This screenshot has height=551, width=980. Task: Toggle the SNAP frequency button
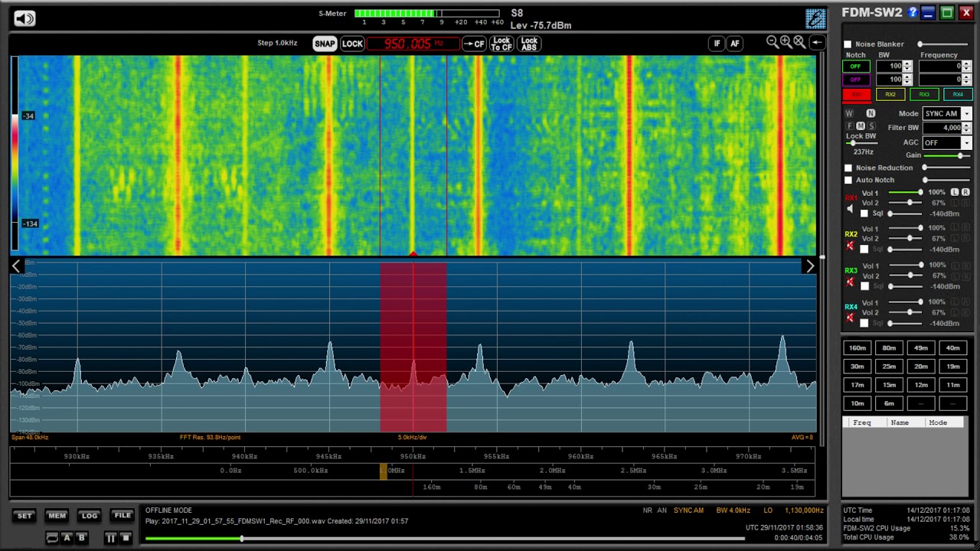coord(325,44)
